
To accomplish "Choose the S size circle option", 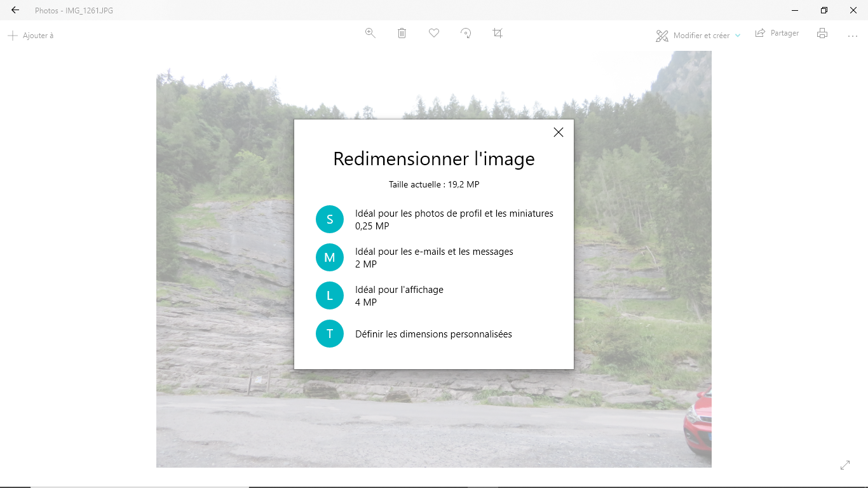I will (x=330, y=220).
